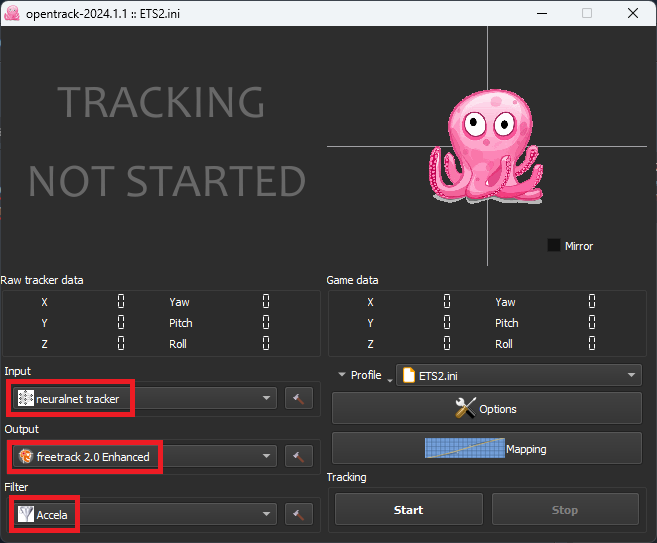Click the pink octopus pose preview
The height and width of the screenshot is (543, 657).
click(486, 146)
